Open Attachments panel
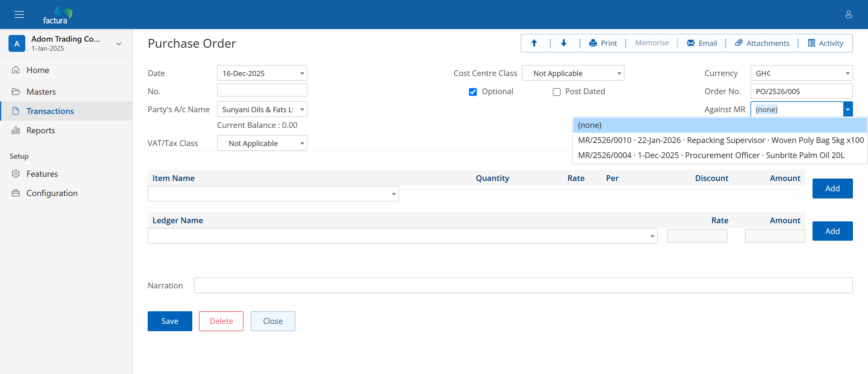The width and height of the screenshot is (868, 374). (x=762, y=43)
